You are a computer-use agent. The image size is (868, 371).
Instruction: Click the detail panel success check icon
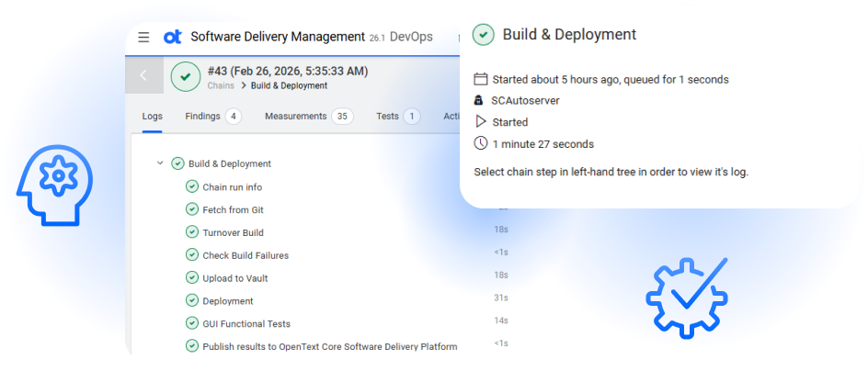coord(484,34)
